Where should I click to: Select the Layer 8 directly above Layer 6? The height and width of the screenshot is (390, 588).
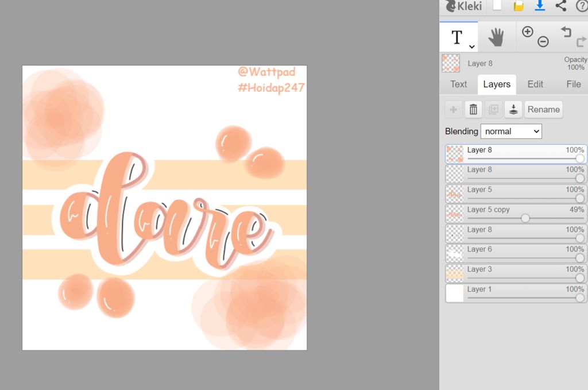click(x=516, y=233)
